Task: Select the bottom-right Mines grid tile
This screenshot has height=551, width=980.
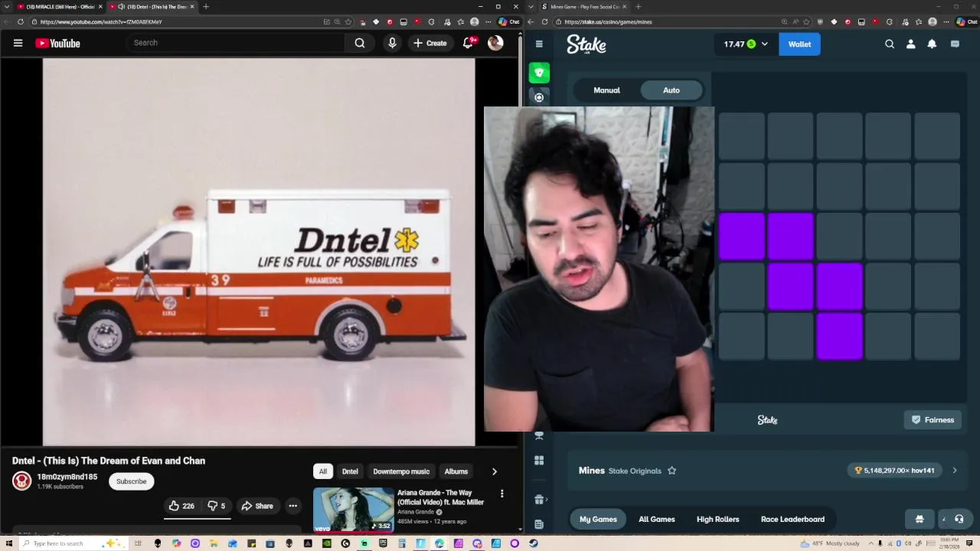Action: point(937,336)
